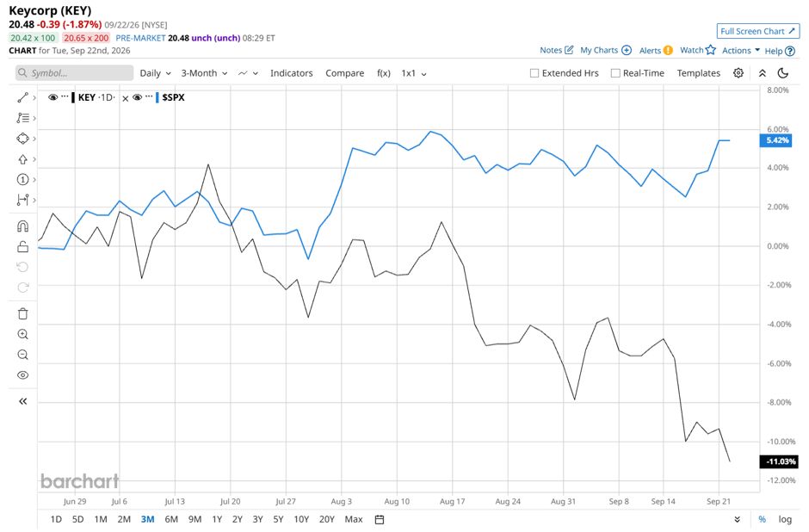The image size is (809, 532).
Task: Zoom out using the magnifier minus icon
Action: pos(22,355)
